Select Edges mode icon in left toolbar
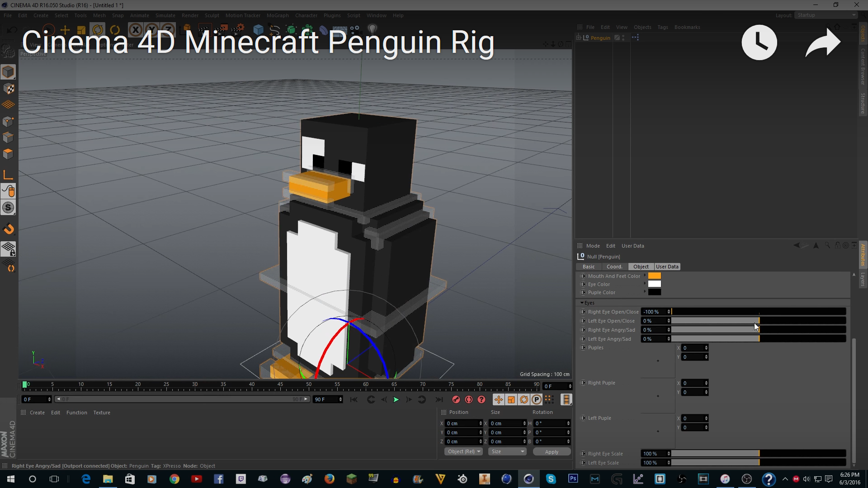This screenshot has width=868, height=488. [8, 138]
